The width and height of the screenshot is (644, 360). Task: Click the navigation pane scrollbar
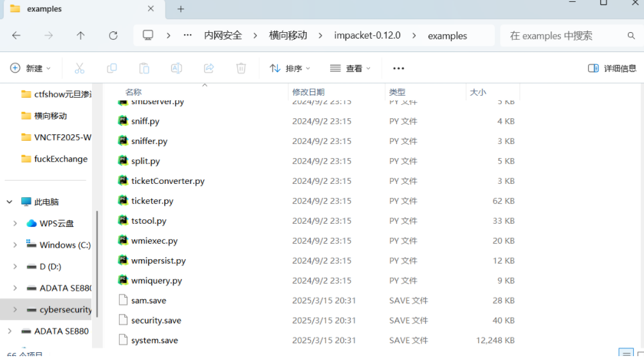(97, 264)
